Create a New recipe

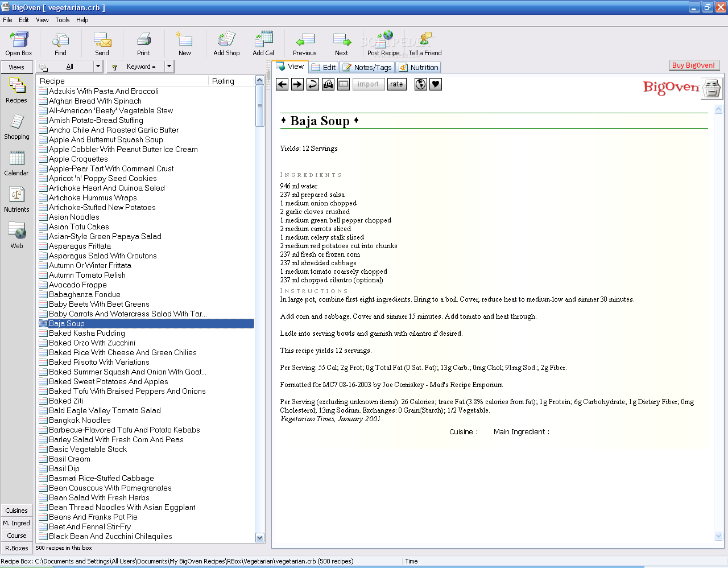185,43
